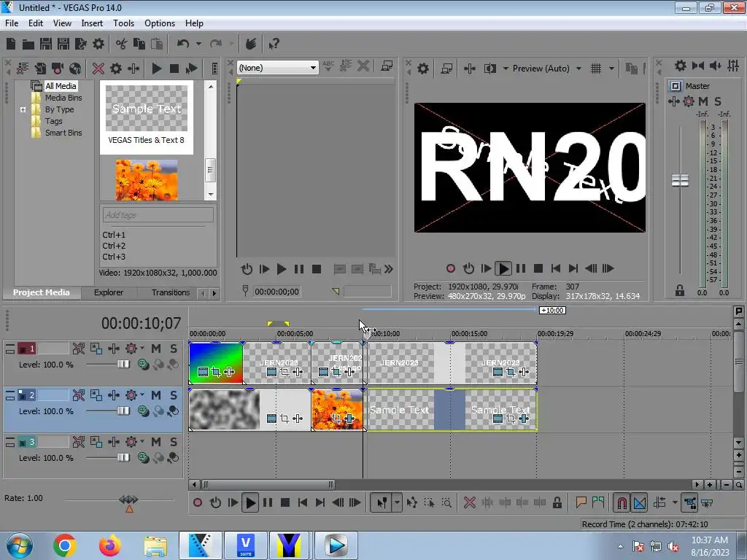Open Event Pan/Crop on the flowers clip
This screenshot has height=560, width=747.
336,419
